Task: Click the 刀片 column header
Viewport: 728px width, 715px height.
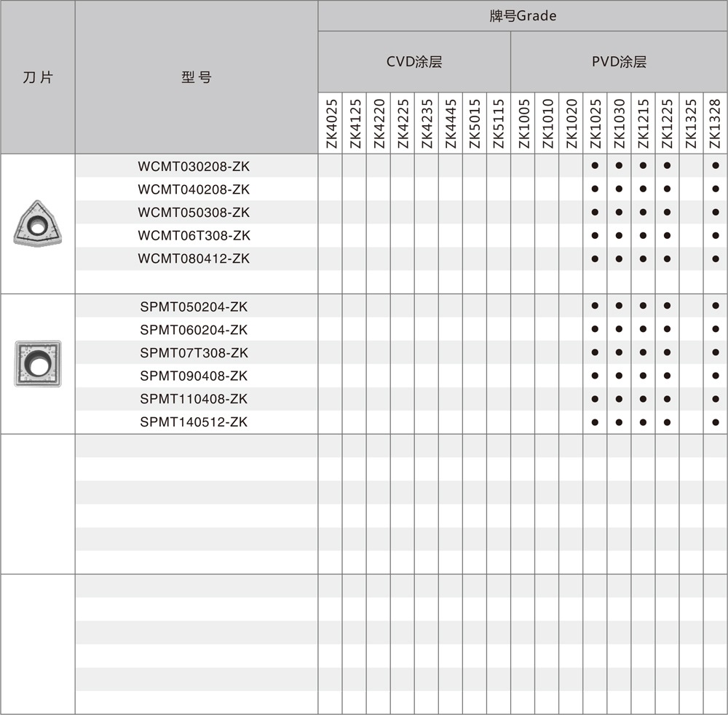Action: (37, 77)
